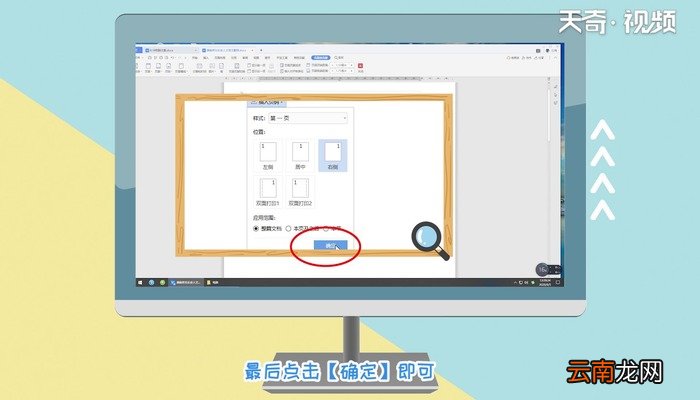Click the 页脚 icon in the ribbon

coord(158,66)
